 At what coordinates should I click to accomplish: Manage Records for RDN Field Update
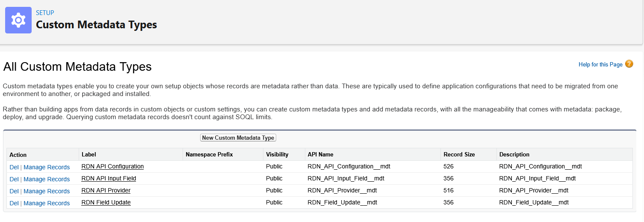[x=47, y=203]
